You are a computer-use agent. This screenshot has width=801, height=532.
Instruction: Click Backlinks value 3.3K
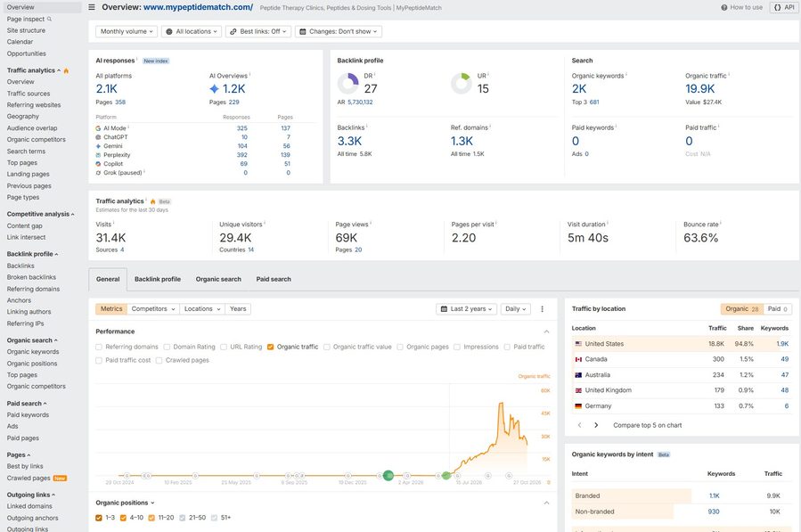[x=349, y=141]
